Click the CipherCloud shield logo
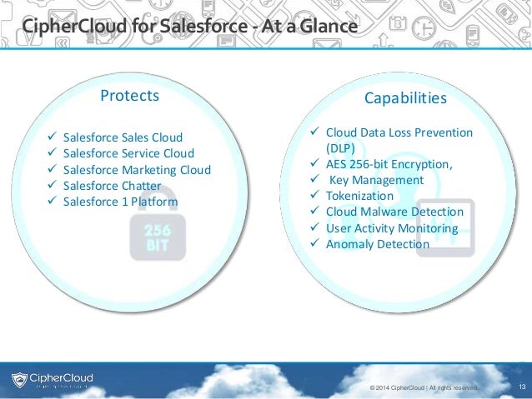Screen dimensions: 532x399 [19, 380]
